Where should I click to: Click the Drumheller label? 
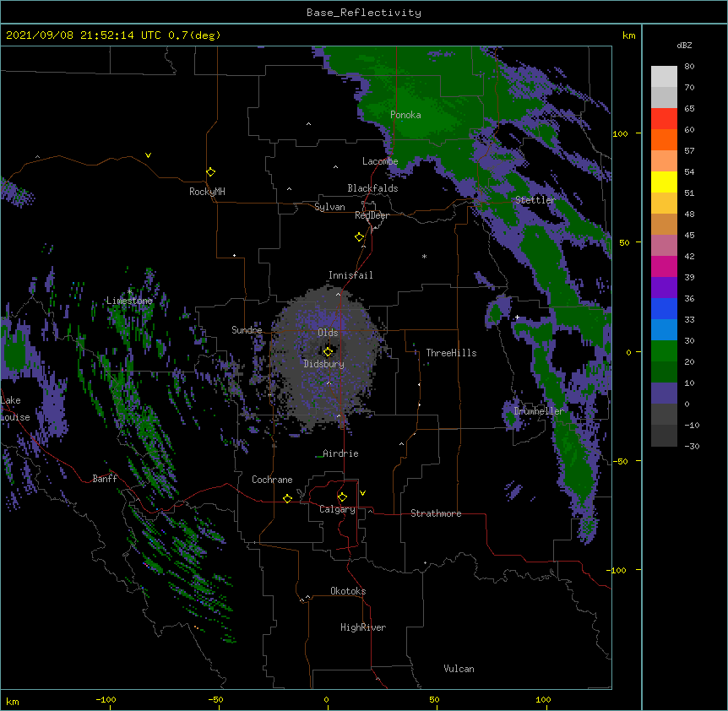point(539,411)
